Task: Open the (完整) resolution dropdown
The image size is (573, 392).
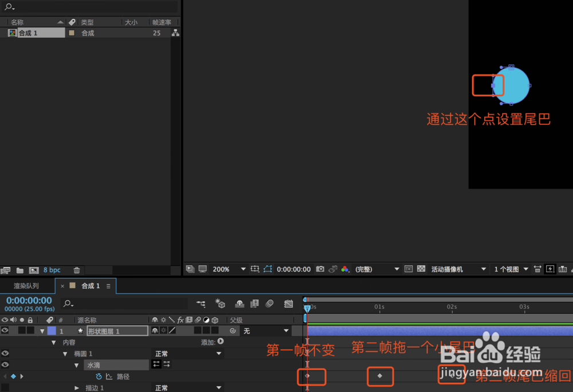Action: point(377,269)
